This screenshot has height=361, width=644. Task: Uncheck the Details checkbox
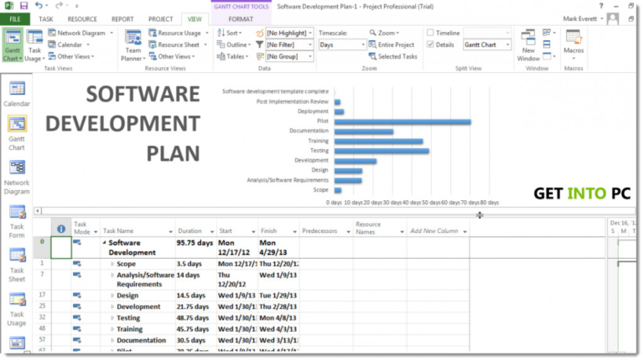tap(430, 44)
